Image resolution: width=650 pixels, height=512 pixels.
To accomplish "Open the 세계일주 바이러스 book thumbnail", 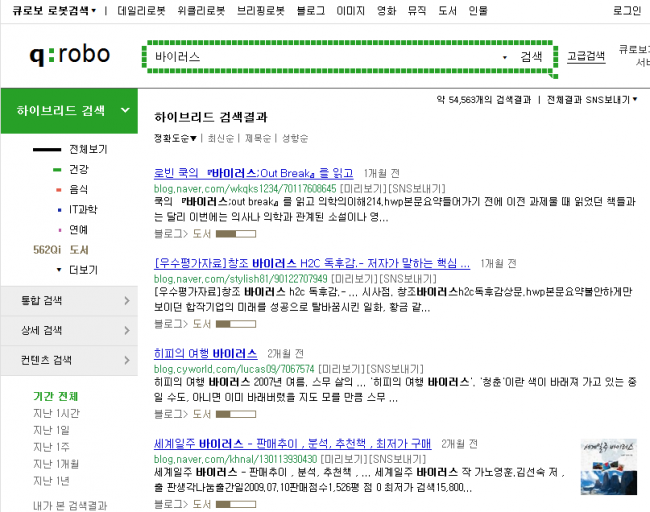I will pyautogui.click(x=610, y=466).
